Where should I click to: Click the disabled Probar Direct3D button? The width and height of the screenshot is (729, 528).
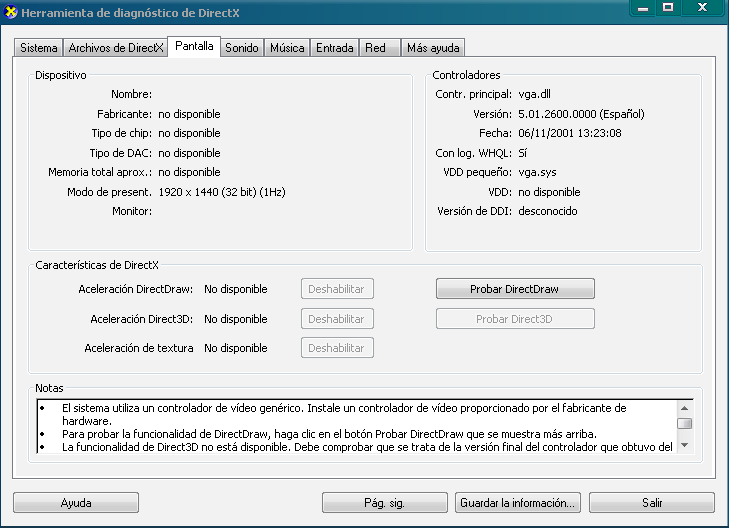(515, 319)
